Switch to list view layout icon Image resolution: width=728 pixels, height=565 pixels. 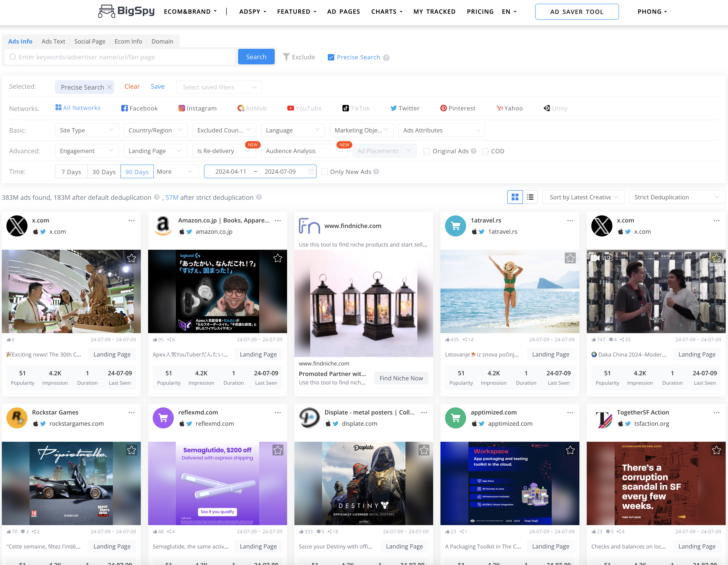click(x=530, y=197)
